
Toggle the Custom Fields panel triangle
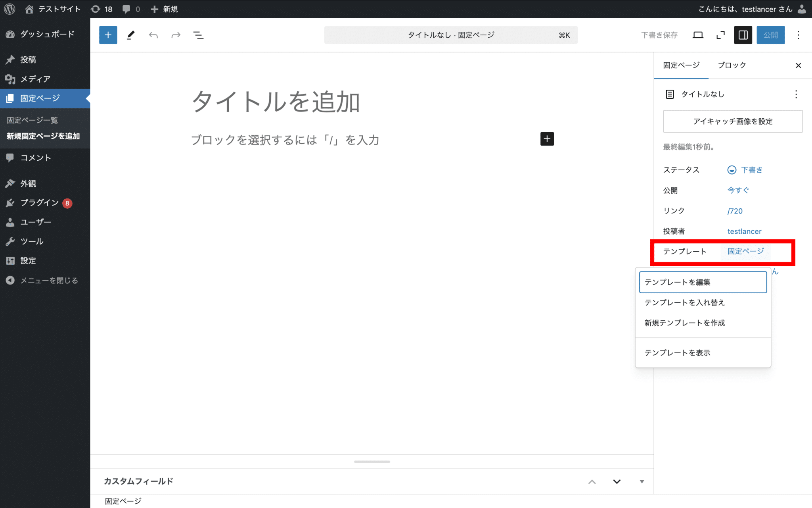tap(642, 481)
